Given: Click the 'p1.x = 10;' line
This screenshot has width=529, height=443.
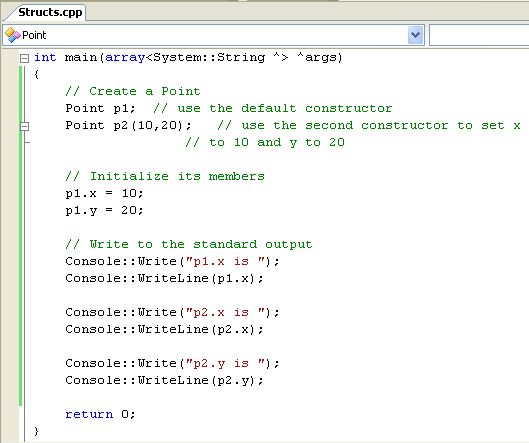Looking at the screenshot, I should coord(104,193).
